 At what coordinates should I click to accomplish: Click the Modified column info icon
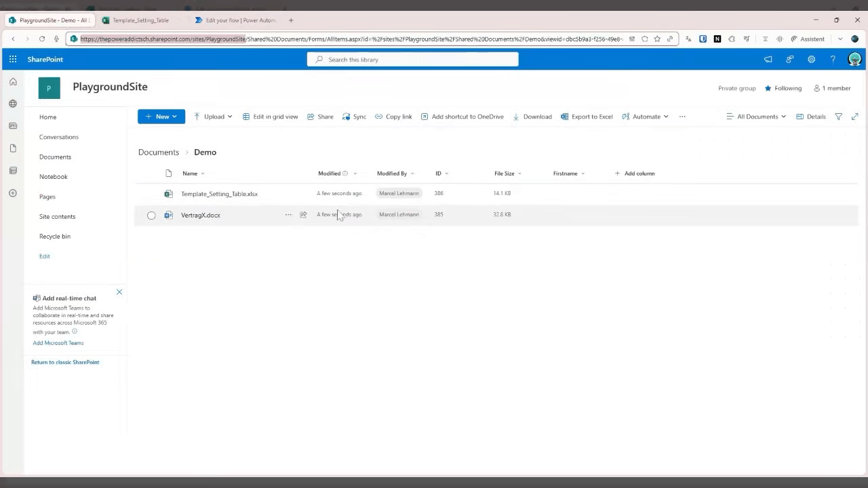click(x=344, y=174)
